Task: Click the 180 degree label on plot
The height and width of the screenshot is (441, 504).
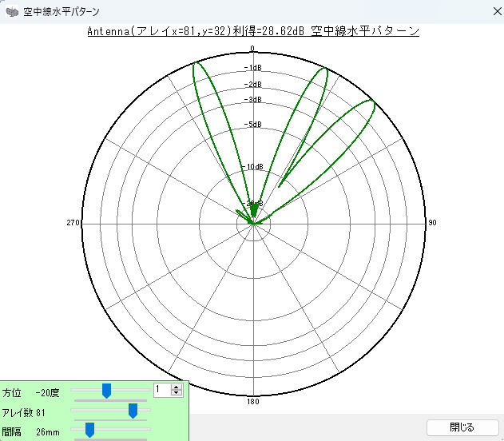Action: (253, 401)
